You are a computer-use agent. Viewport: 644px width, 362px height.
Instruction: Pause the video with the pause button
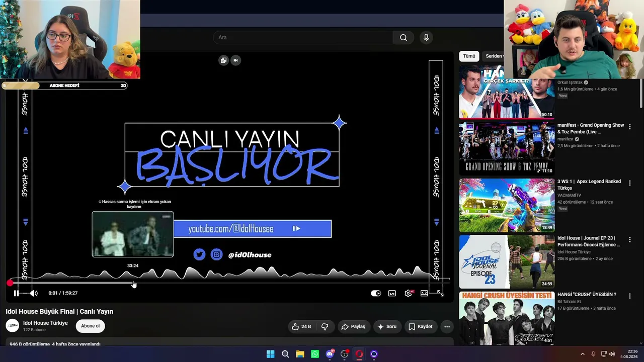click(16, 293)
